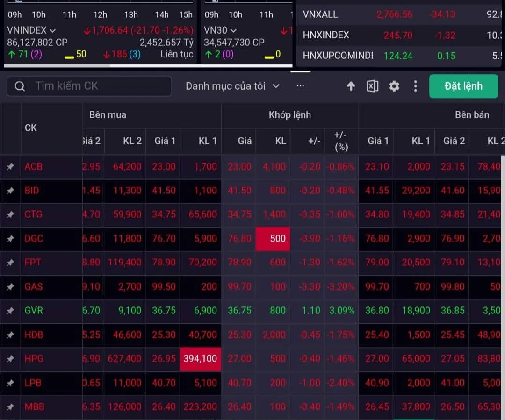The image size is (505, 420).
Task: Open the horizontal ellipsis beside watchlist name
Action: point(300,86)
